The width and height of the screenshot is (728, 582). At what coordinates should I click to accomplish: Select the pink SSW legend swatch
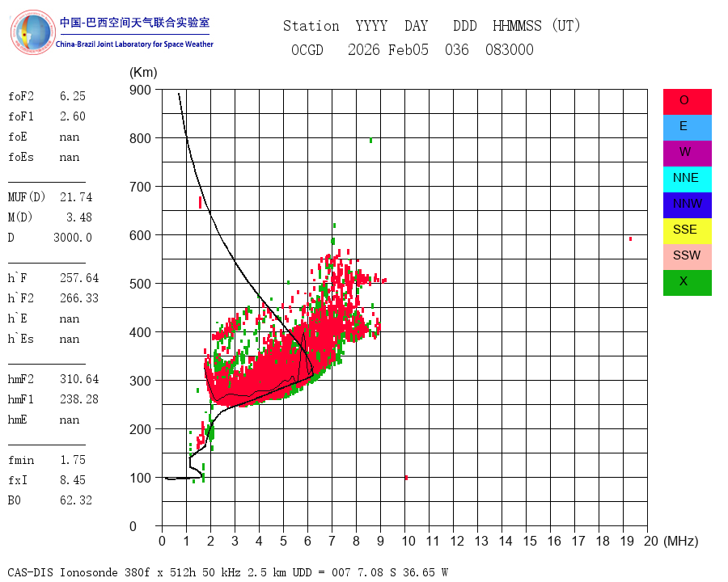click(687, 257)
